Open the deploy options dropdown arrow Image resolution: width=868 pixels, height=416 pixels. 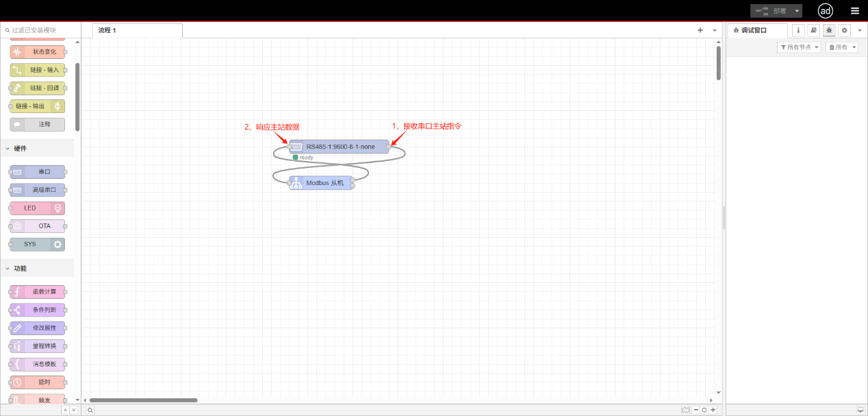pyautogui.click(x=797, y=11)
